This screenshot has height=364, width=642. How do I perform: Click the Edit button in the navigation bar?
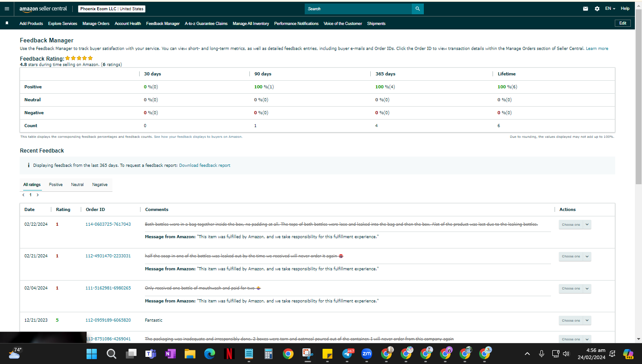pyautogui.click(x=623, y=23)
